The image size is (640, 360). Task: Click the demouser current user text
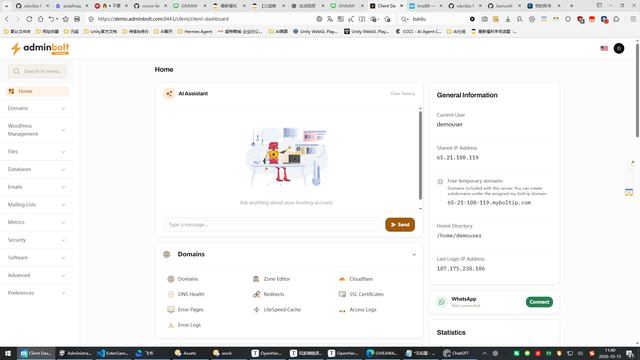[450, 124]
